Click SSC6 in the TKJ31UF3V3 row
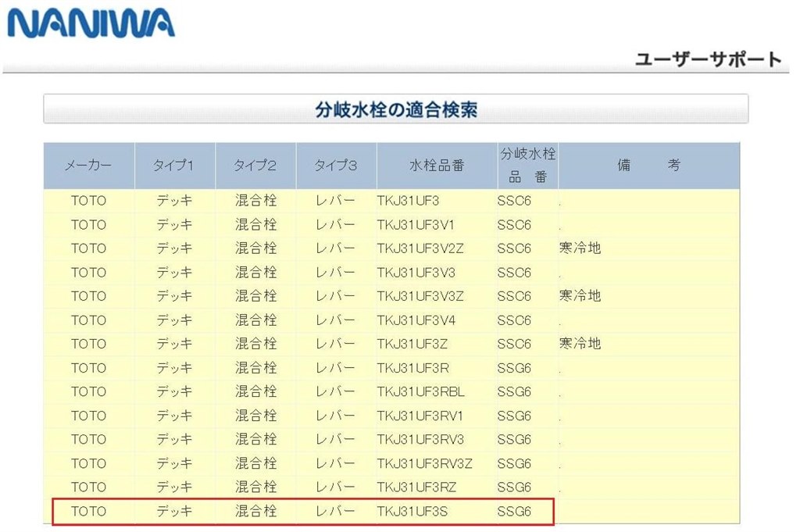The image size is (800, 532). point(514,273)
